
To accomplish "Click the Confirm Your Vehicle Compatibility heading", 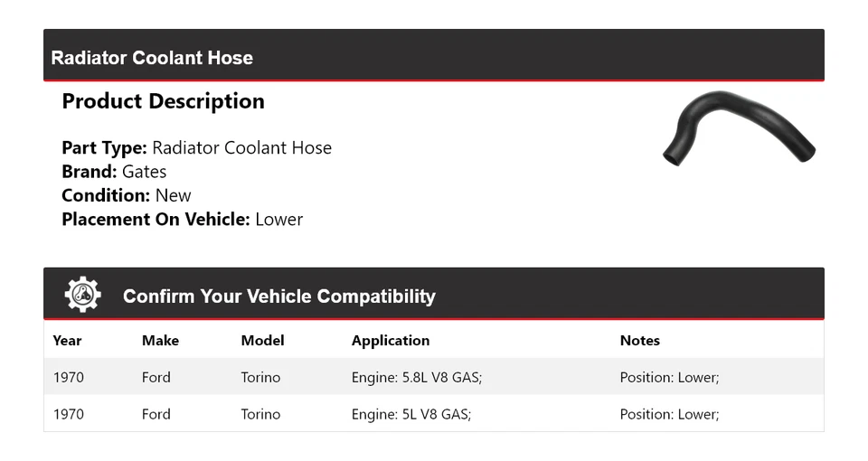I will click(278, 296).
